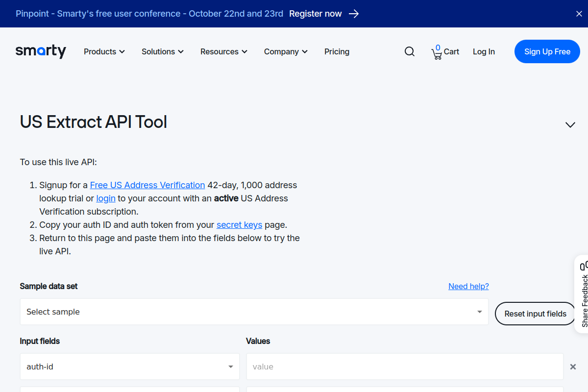
Task: Open the shopping cart icon
Action: click(x=436, y=52)
